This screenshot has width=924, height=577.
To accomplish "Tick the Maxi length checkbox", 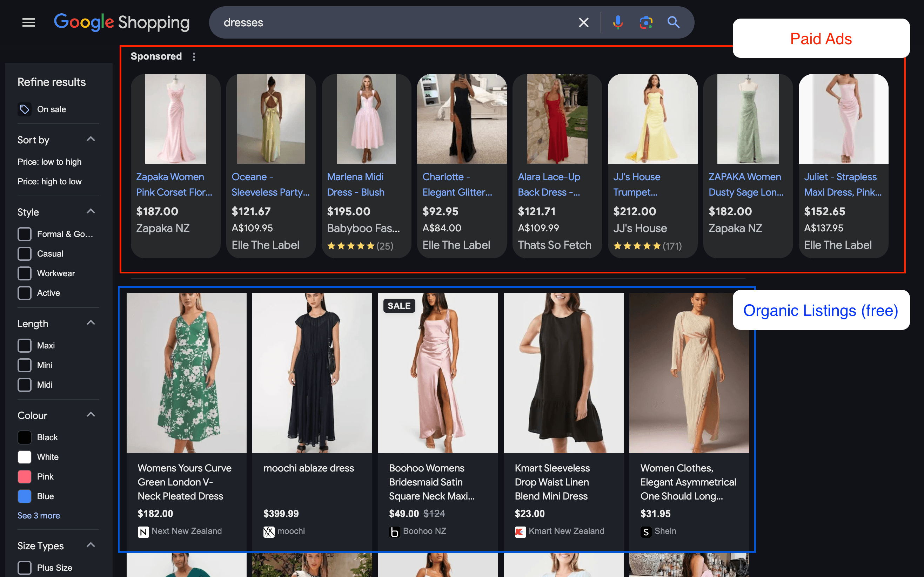I will click(25, 345).
